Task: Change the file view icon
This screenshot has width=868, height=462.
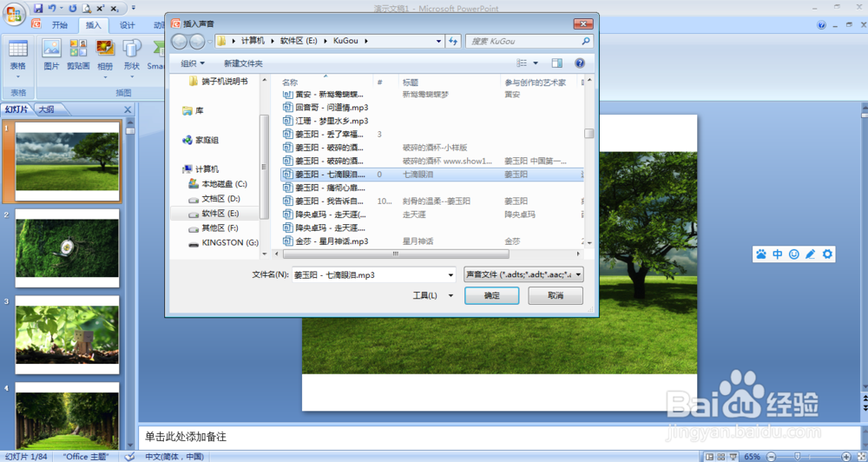Action: [x=522, y=63]
